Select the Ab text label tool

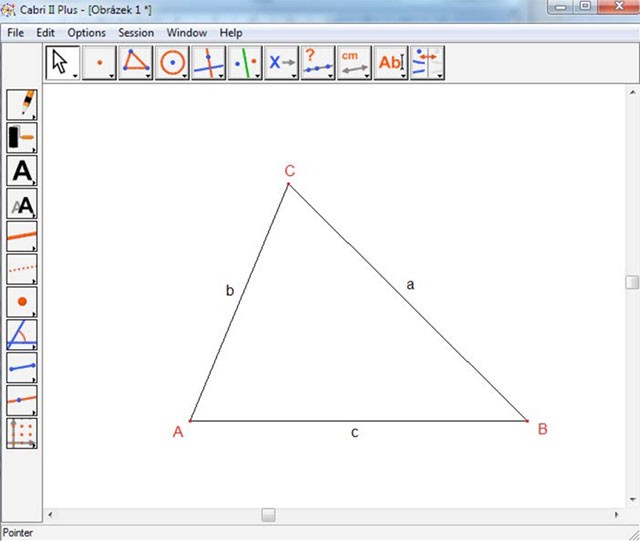pos(390,63)
